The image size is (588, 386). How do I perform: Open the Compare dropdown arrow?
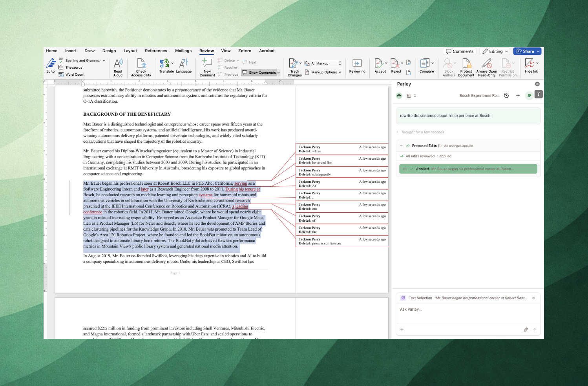433,63
